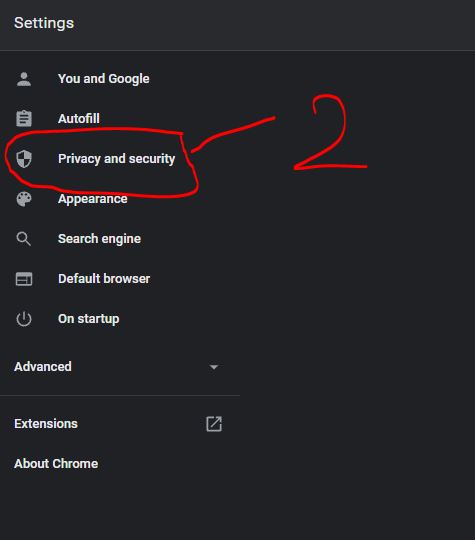Image resolution: width=475 pixels, height=540 pixels.
Task: Click the Advanced section label
Action: pyautogui.click(x=43, y=367)
